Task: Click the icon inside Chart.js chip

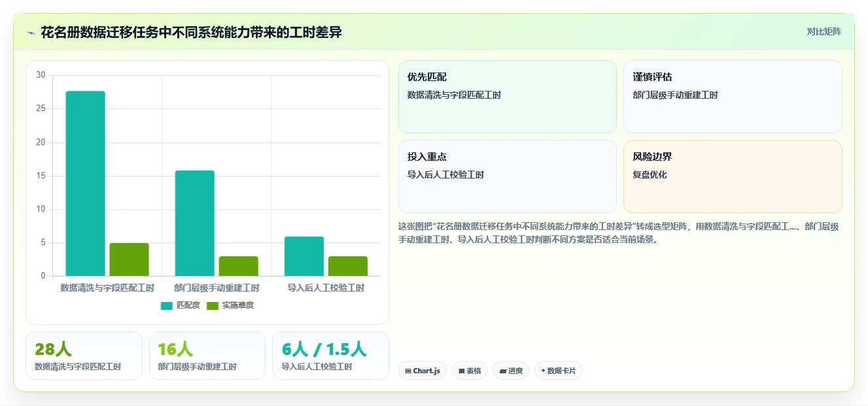Action: tap(408, 371)
